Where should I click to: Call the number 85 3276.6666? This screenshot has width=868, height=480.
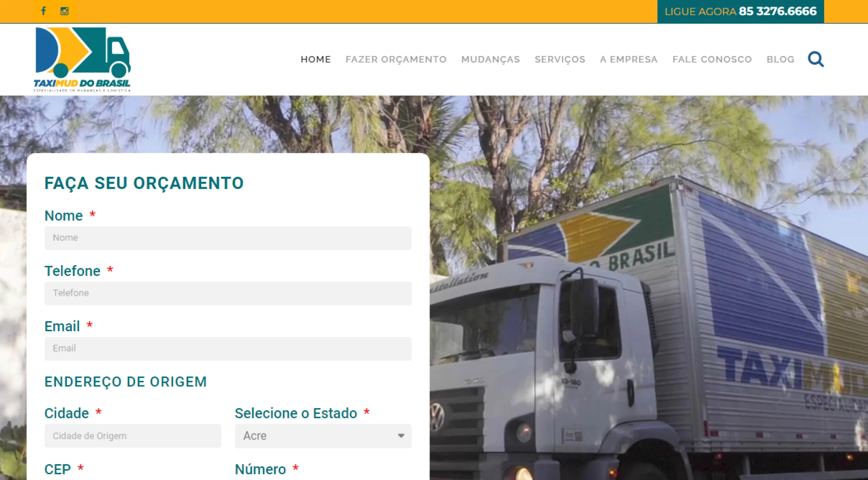click(x=777, y=11)
